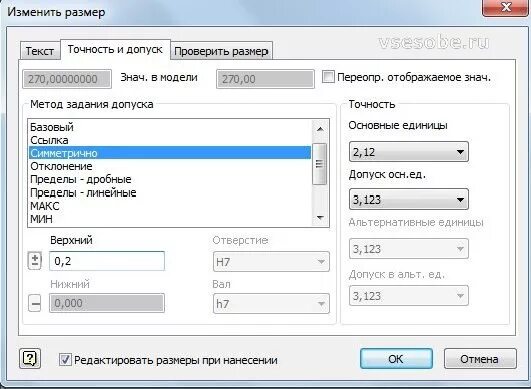Expand the Вал h7 dropdown
The width and height of the screenshot is (531, 389).
pyautogui.click(x=271, y=304)
